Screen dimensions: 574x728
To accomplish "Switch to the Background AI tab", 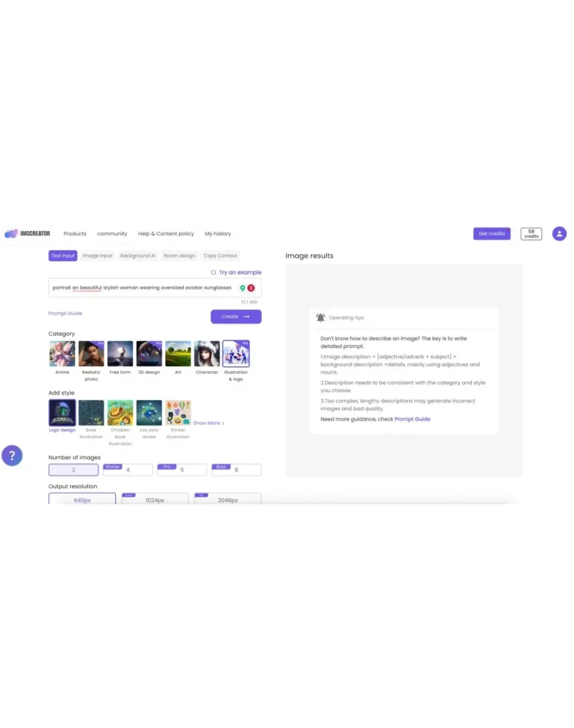I will (x=138, y=256).
